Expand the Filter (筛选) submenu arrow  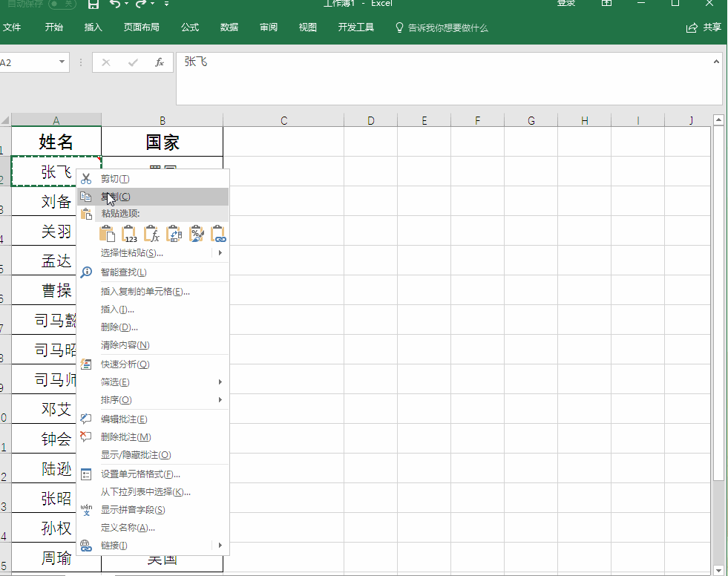[x=220, y=382]
